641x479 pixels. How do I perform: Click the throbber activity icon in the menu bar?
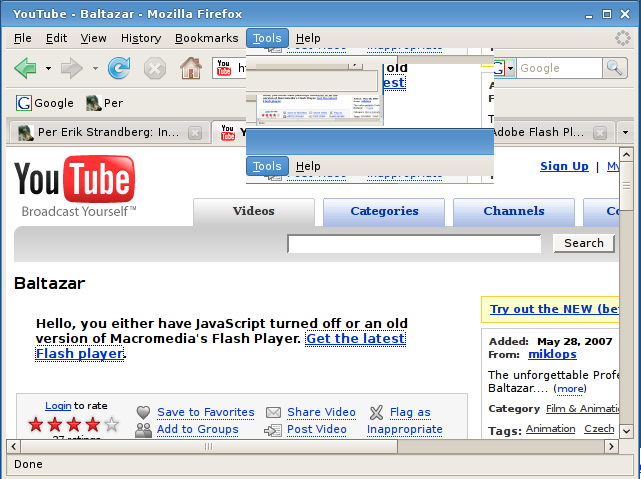(x=623, y=38)
